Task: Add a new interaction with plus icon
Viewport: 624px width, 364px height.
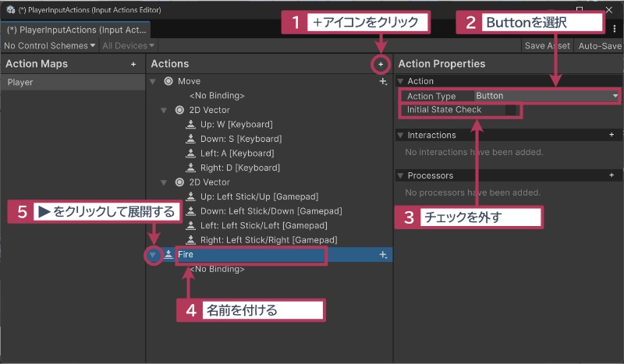Action: (x=612, y=135)
